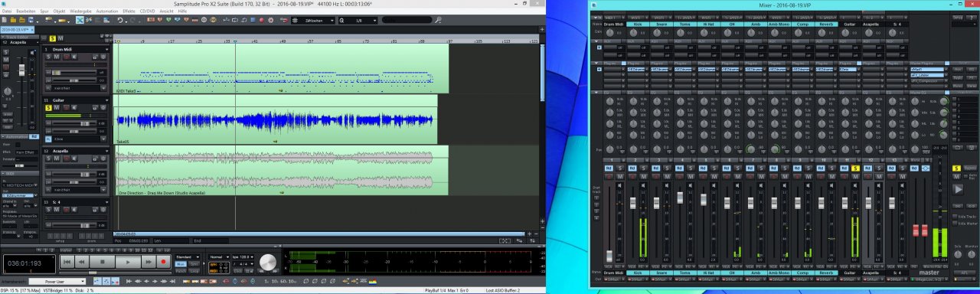Toggle the Loop button in transport

click(x=194, y=271)
